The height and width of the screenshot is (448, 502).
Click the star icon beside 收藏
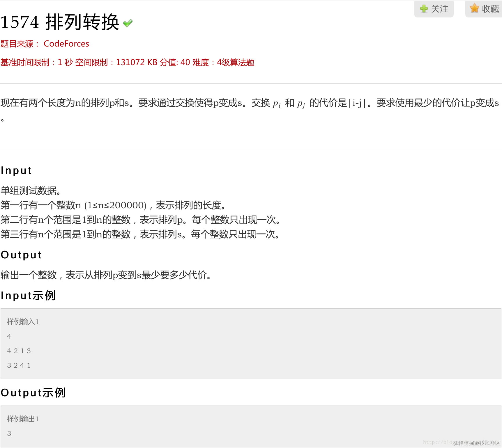point(474,8)
